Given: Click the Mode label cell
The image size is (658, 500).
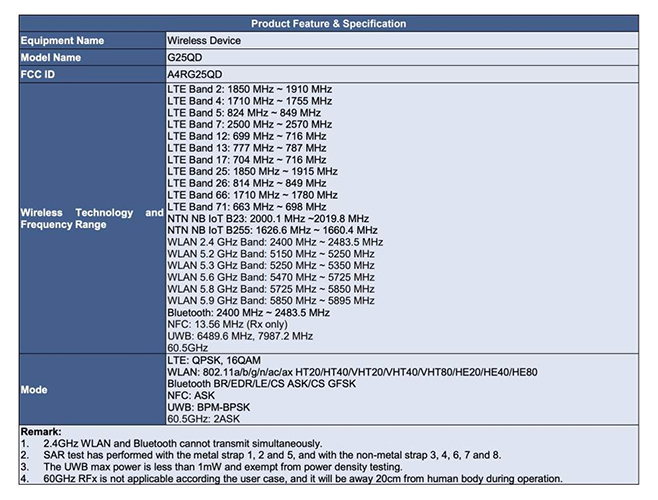Looking at the screenshot, I should 93,390.
